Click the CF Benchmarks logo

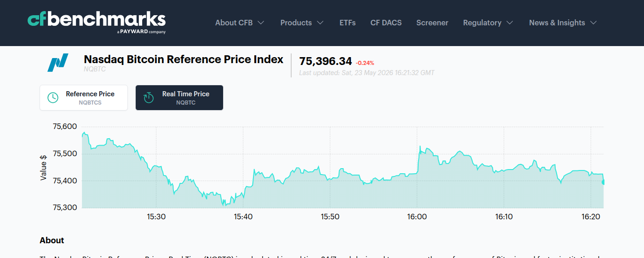(x=97, y=22)
